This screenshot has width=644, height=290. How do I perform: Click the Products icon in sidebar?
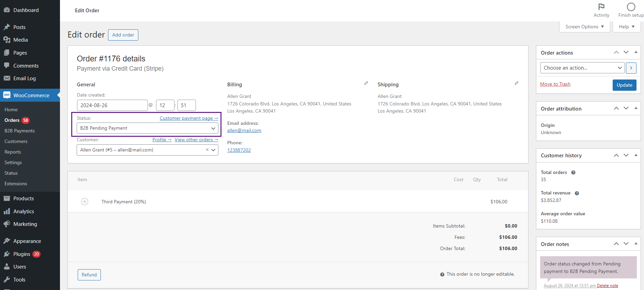(x=7, y=198)
